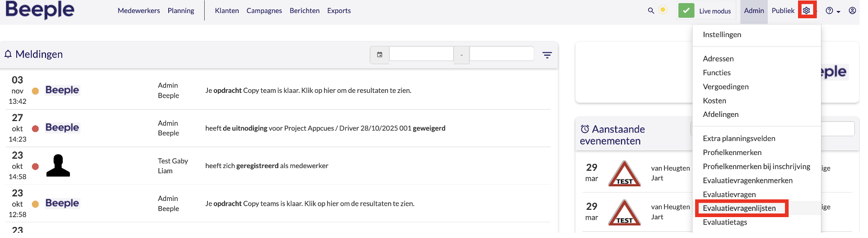The height and width of the screenshot is (238, 868).
Task: Click the red dot on 27 okt notification
Action: 36,128
